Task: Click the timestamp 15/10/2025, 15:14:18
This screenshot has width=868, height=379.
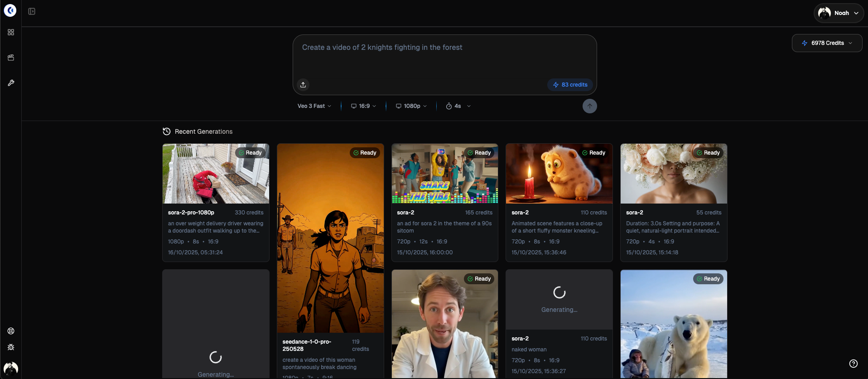Action: pyautogui.click(x=652, y=253)
